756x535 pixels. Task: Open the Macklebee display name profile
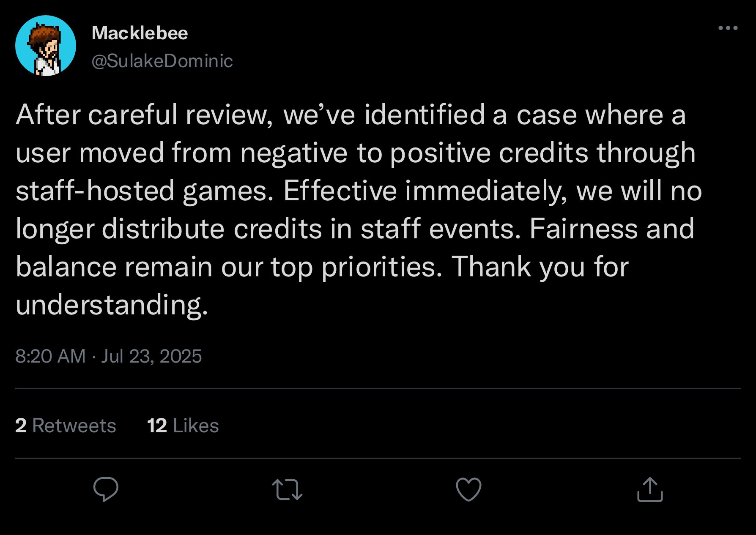tap(140, 33)
